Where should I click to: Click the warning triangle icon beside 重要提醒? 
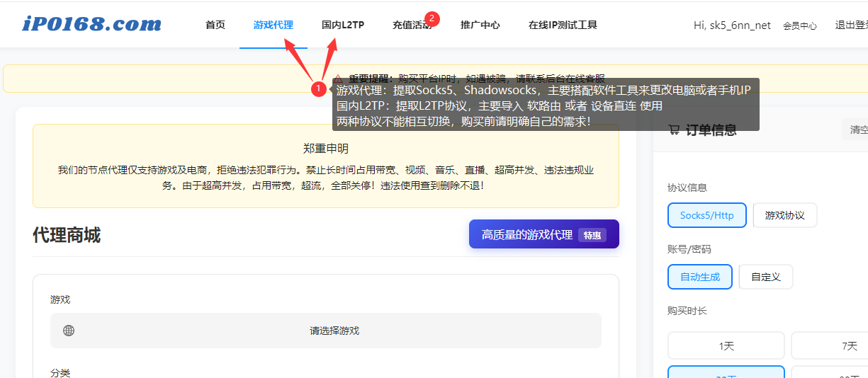click(x=339, y=79)
